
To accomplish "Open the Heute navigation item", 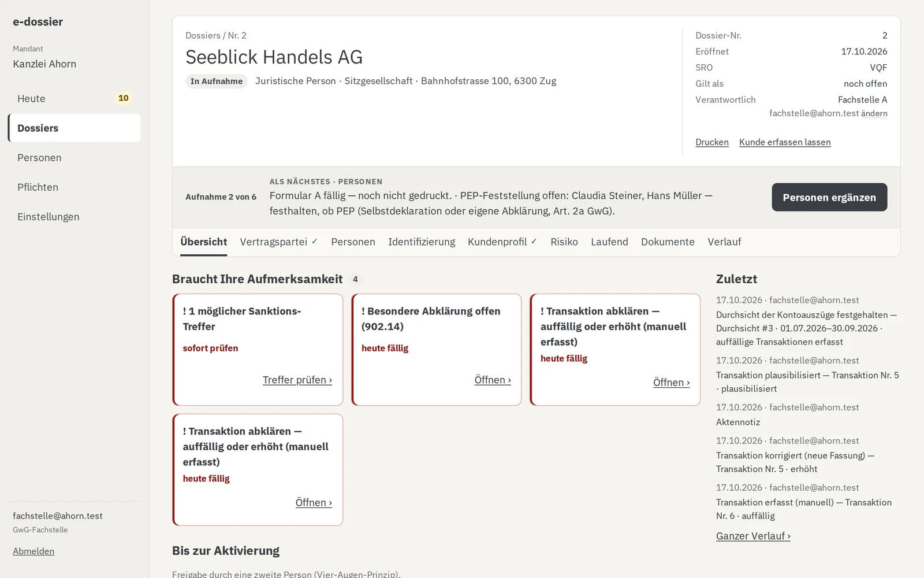I will pos(74,98).
